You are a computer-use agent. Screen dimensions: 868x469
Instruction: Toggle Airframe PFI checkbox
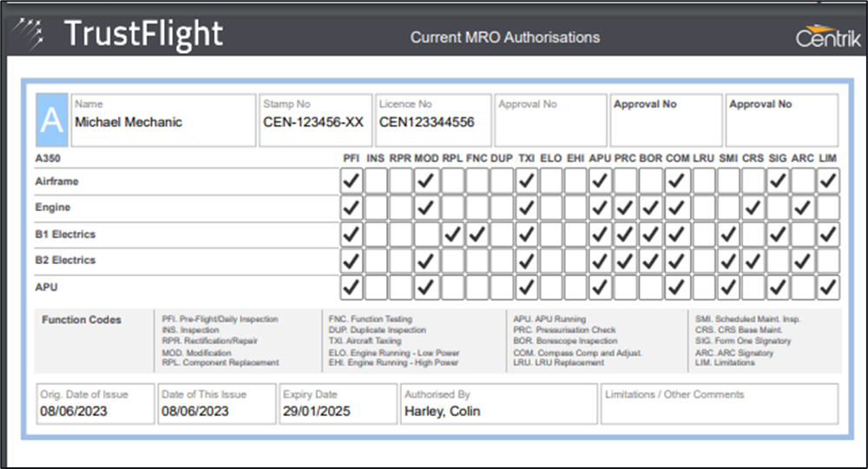[x=351, y=182]
